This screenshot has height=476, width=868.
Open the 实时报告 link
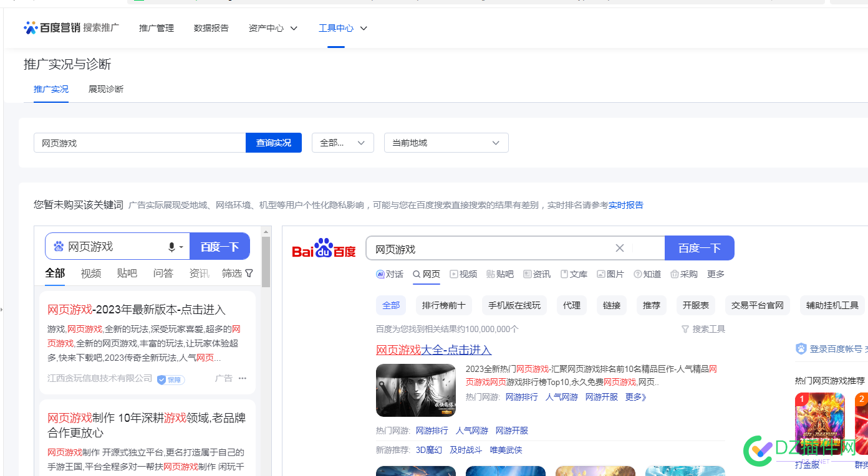click(626, 205)
